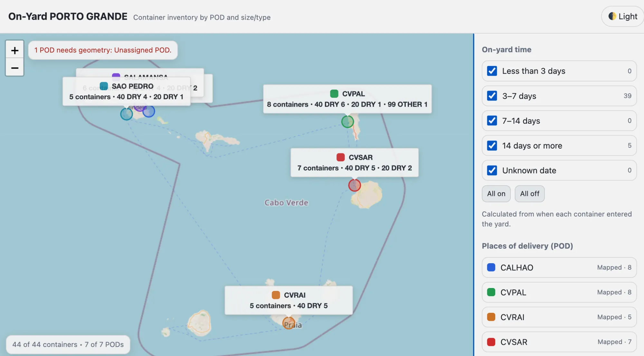Select CALHAO in places of delivery list

559,267
